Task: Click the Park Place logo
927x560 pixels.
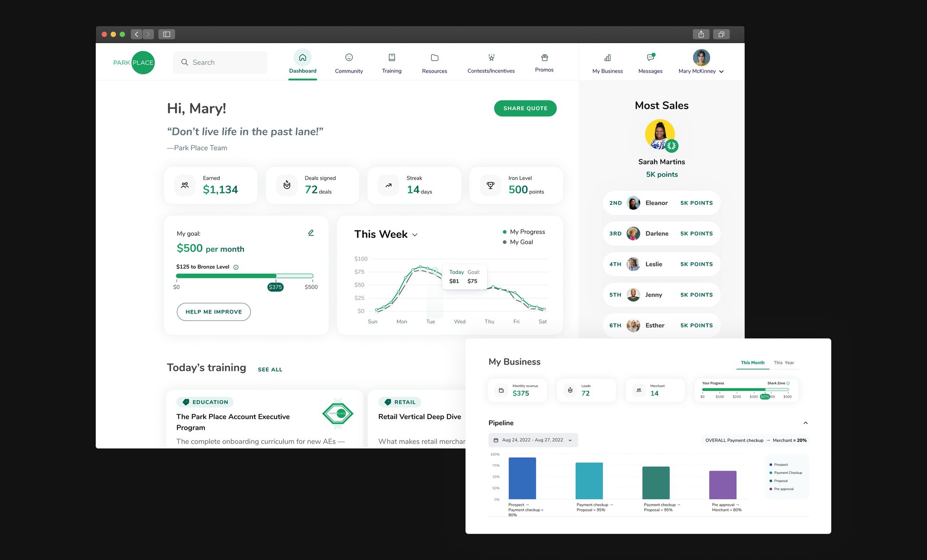Action: (x=134, y=63)
